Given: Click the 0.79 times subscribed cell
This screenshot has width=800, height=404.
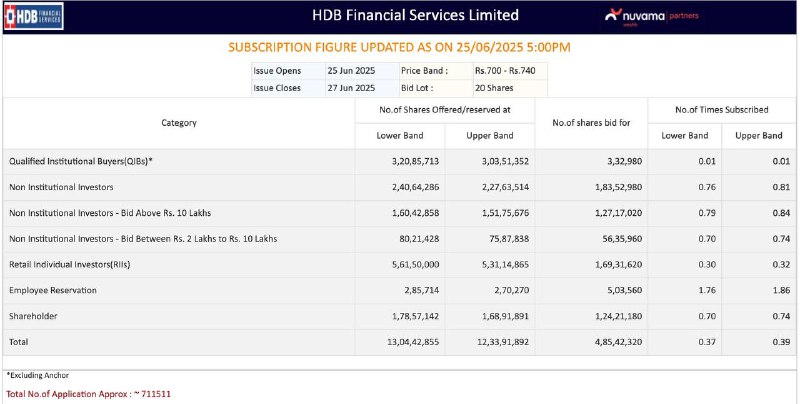Looking at the screenshot, I should click(x=707, y=213).
